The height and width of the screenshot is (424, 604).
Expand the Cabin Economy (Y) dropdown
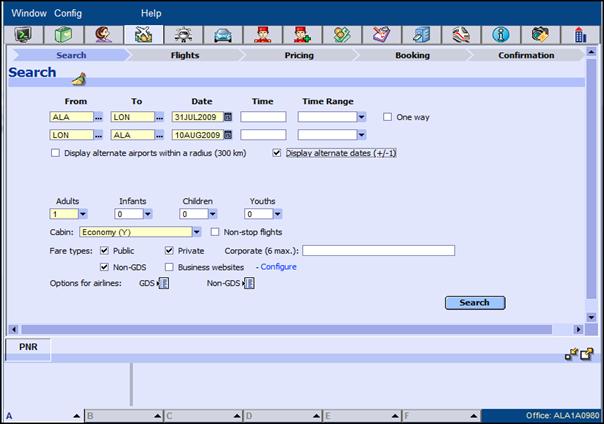point(196,232)
